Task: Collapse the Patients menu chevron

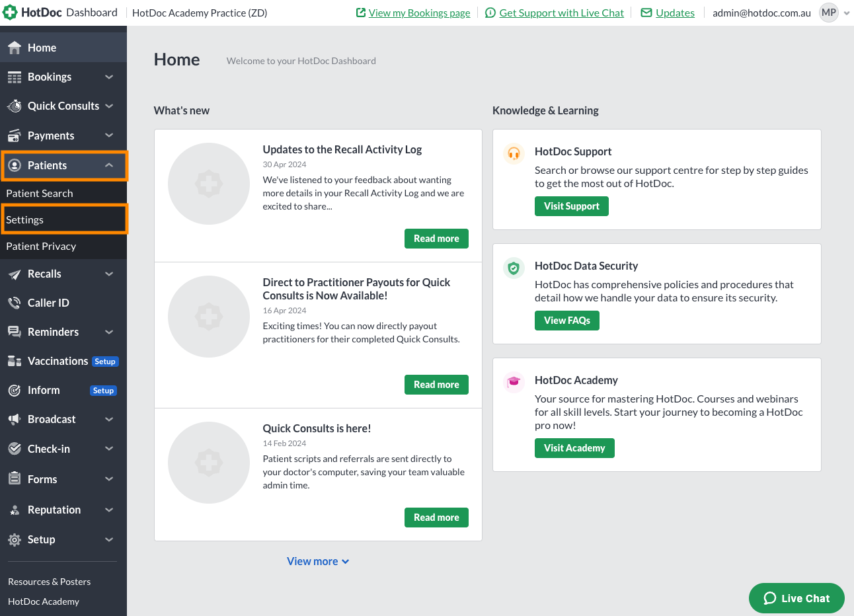Action: (x=109, y=165)
